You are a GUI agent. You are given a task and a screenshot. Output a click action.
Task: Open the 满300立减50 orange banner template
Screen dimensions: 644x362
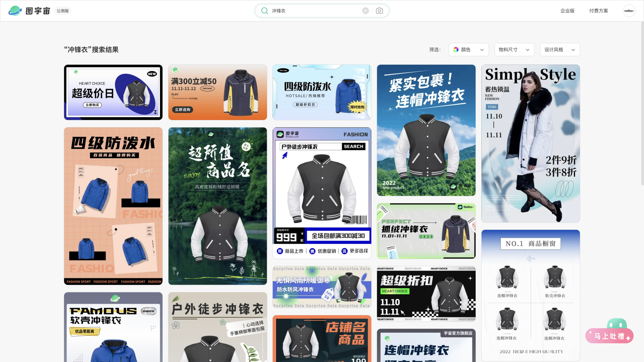pos(218,92)
